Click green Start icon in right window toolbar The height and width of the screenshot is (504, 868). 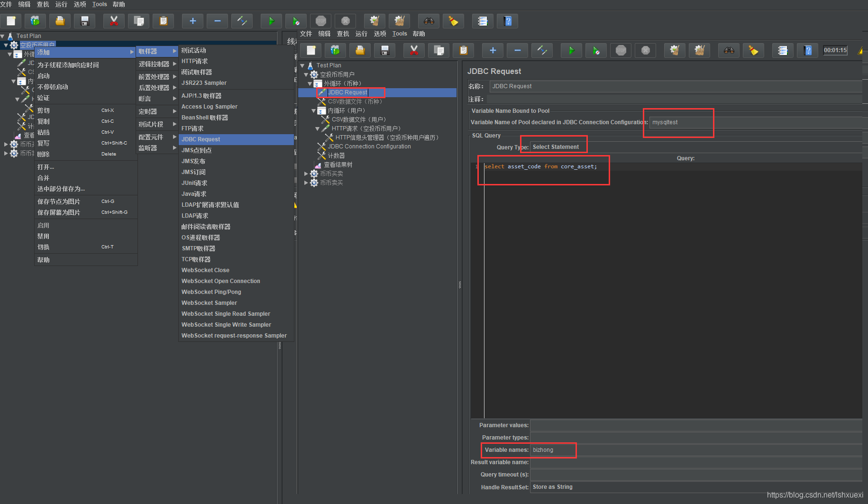(x=572, y=50)
